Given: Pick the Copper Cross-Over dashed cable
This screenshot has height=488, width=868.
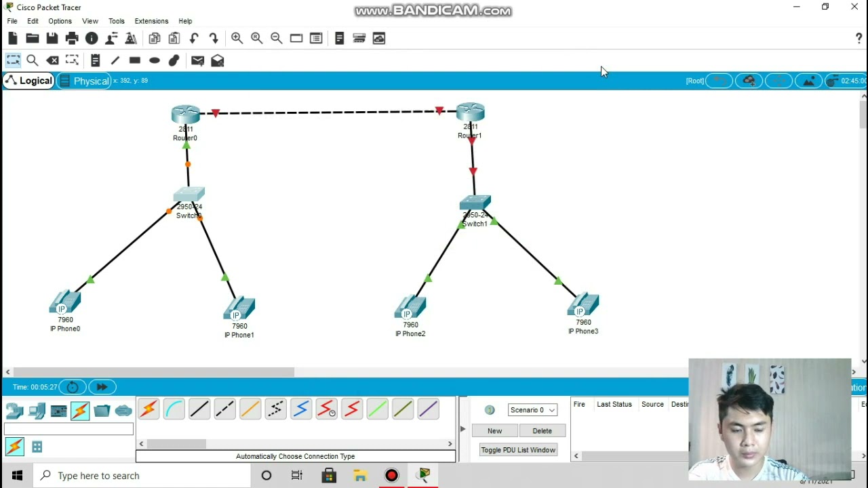Looking at the screenshot, I should [224, 409].
